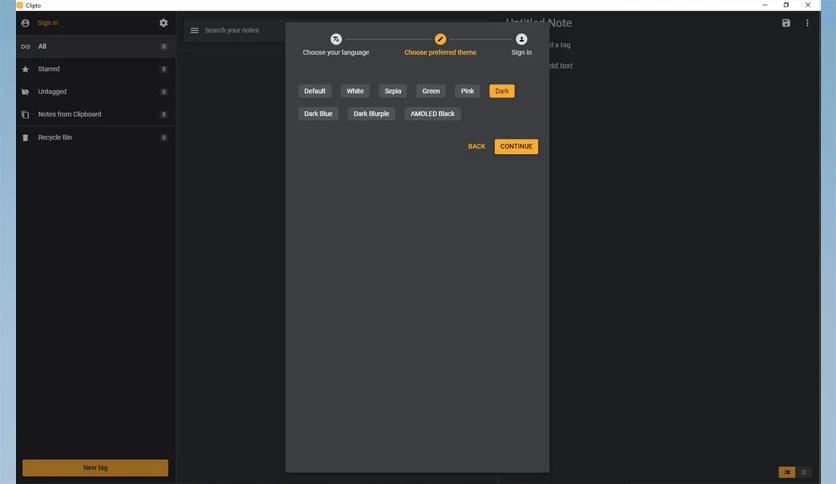Click the pencil theme step icon
Viewport: 836px width, 484px height.
[x=440, y=39]
